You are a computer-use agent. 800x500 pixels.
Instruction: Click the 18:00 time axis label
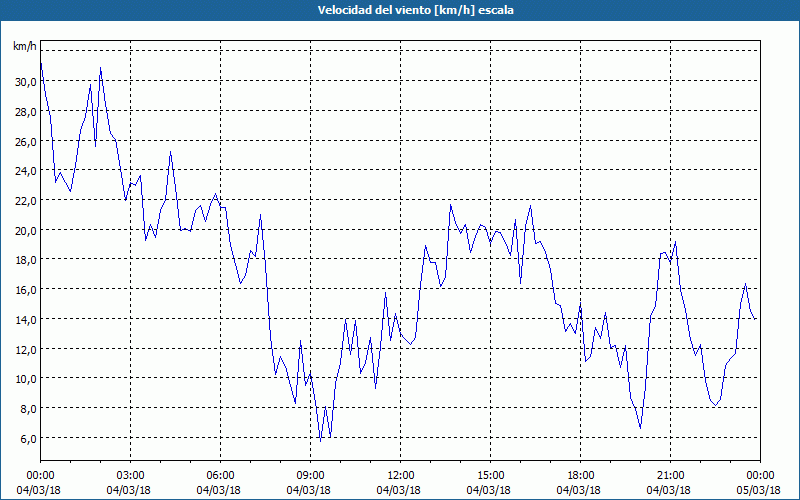(x=580, y=476)
